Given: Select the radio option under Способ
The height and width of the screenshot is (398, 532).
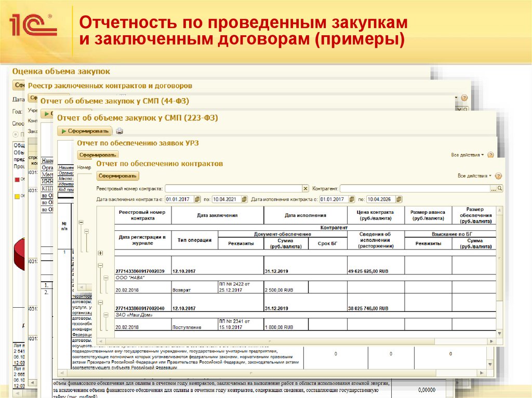Looking at the screenshot, I should [x=15, y=134].
